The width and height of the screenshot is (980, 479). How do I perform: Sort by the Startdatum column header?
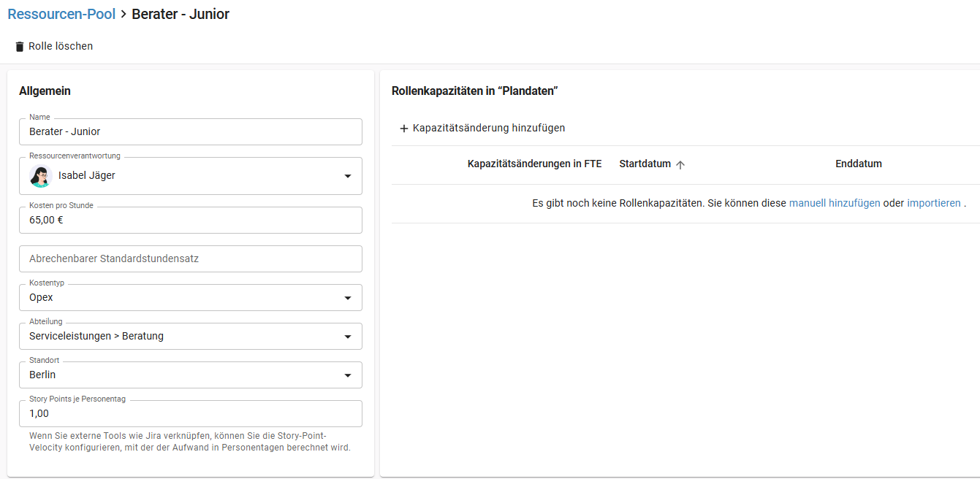tap(645, 164)
